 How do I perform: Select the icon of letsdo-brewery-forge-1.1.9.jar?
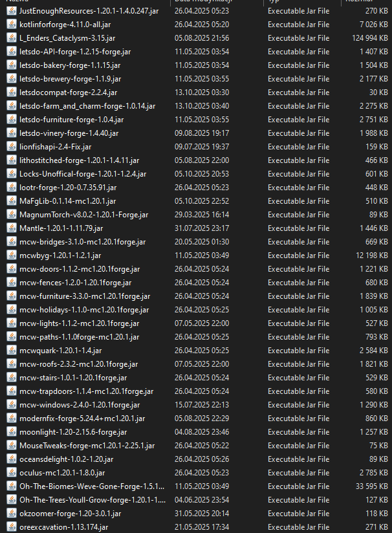(12, 79)
